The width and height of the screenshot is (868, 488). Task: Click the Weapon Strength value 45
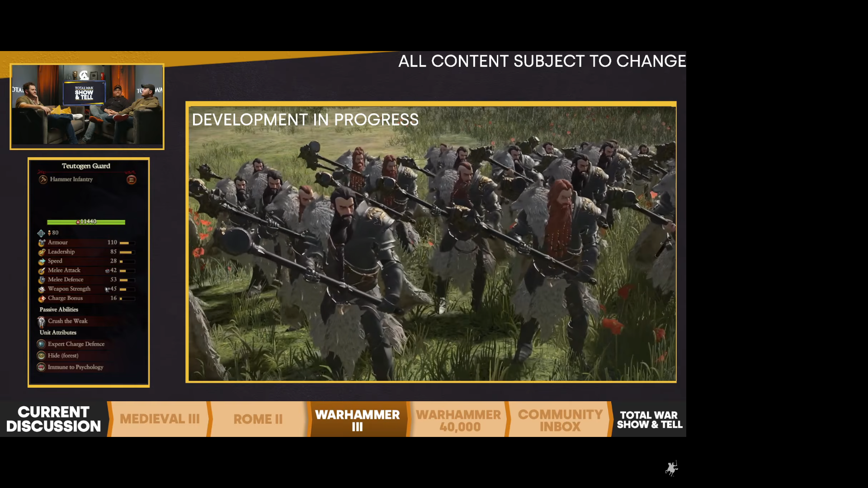pyautogui.click(x=113, y=289)
